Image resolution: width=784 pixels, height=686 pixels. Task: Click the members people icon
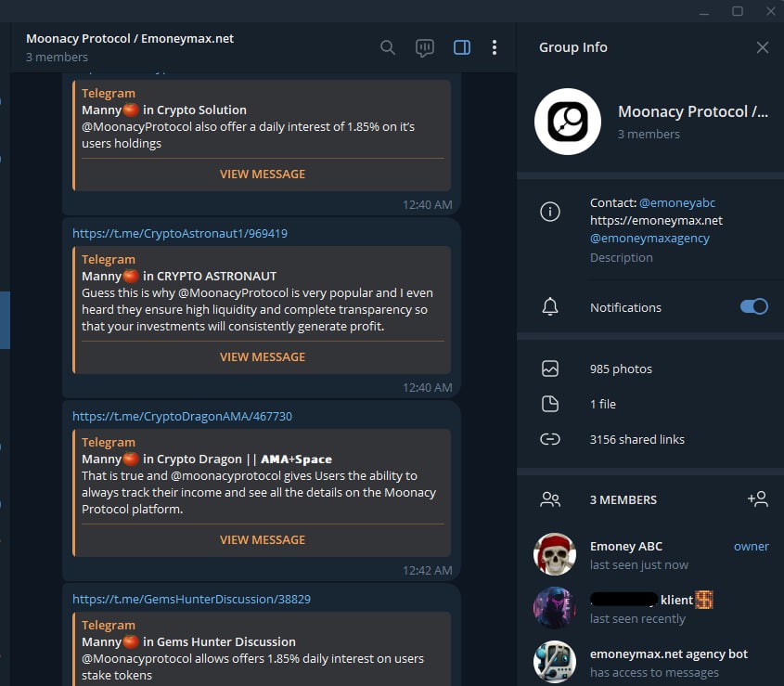pyautogui.click(x=550, y=499)
